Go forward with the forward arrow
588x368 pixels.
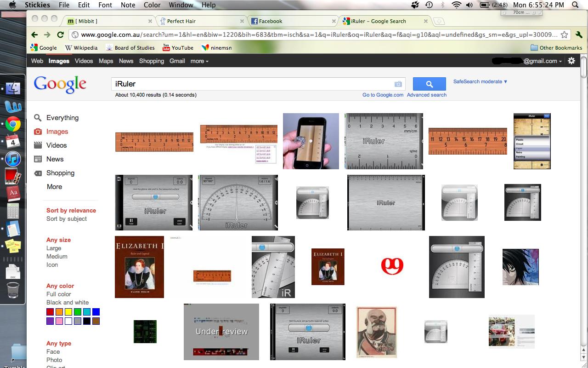tap(47, 34)
